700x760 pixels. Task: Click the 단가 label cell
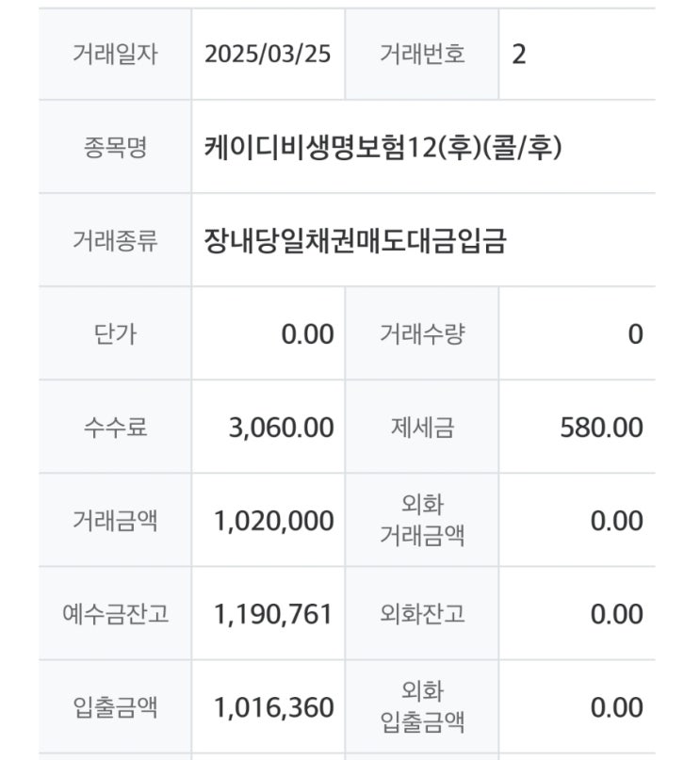coord(115,333)
